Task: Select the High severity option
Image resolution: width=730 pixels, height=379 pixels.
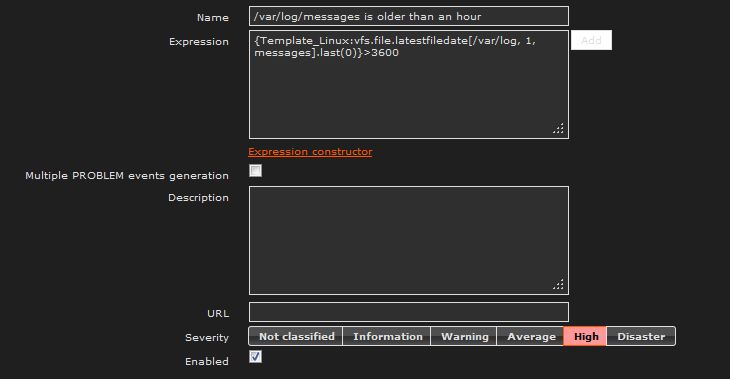Action: [585, 336]
